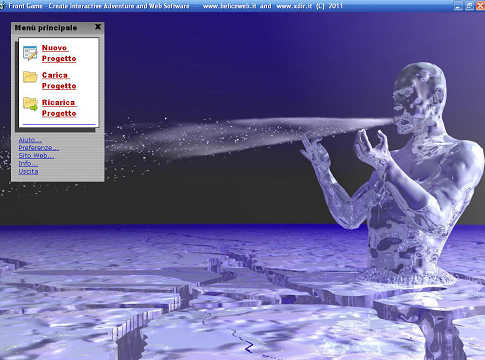Open the Aiuto help link
Image resolution: width=485 pixels, height=360 pixels.
point(30,140)
